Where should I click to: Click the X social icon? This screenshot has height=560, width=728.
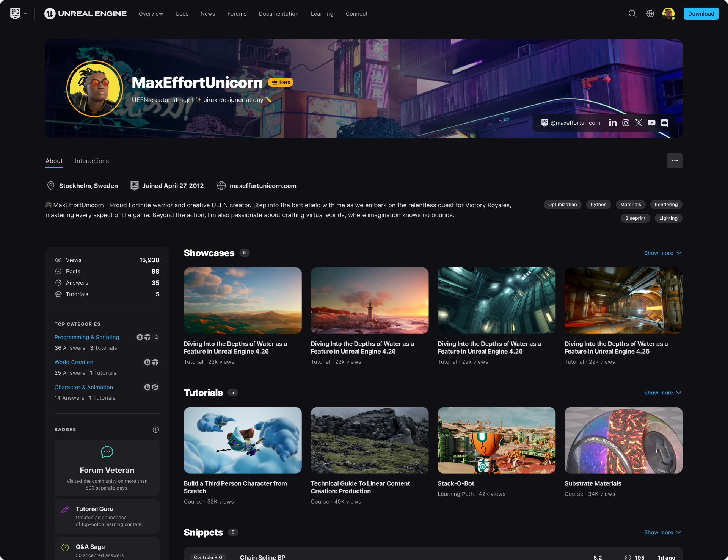coord(639,123)
